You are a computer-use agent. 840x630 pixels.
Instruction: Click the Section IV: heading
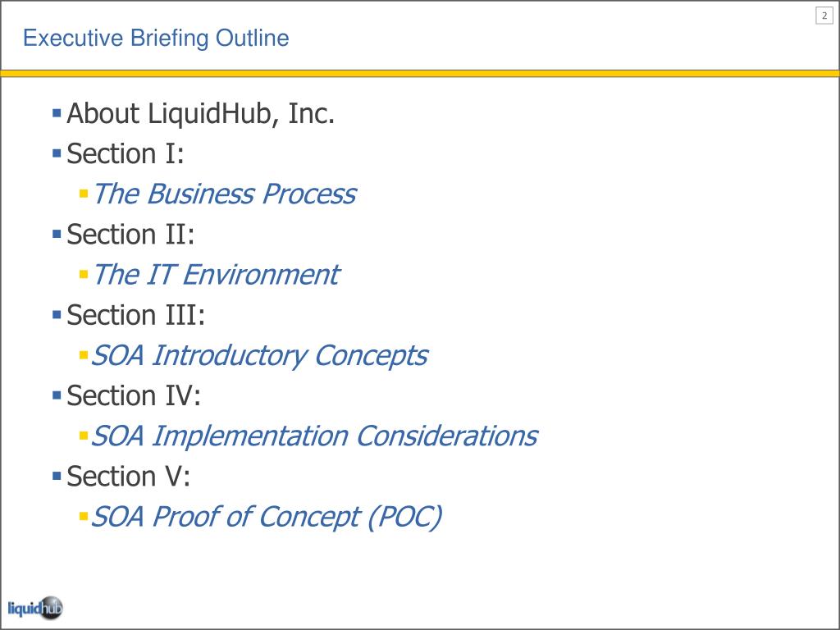coord(134,396)
